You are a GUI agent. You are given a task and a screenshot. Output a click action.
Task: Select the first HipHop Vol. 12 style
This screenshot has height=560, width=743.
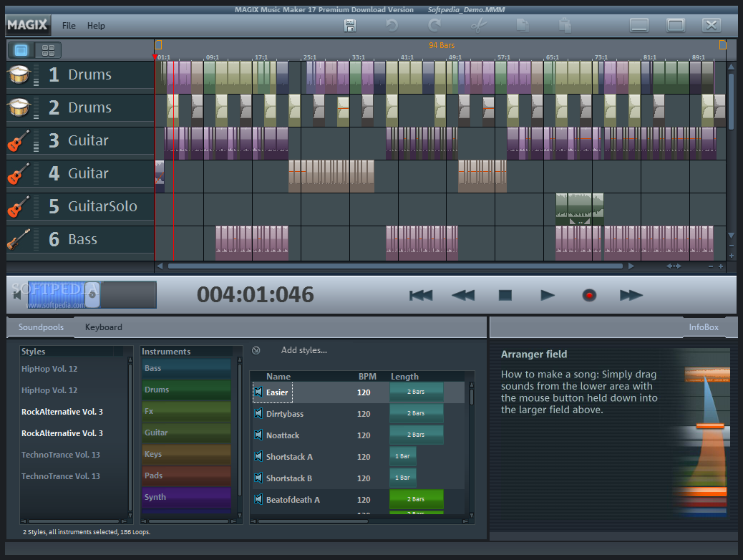pos(49,368)
